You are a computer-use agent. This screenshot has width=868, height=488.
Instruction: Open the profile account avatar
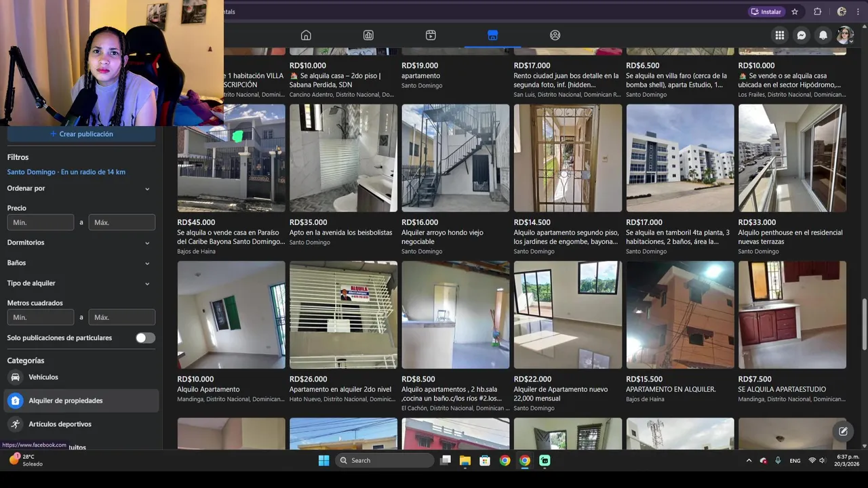click(x=844, y=35)
